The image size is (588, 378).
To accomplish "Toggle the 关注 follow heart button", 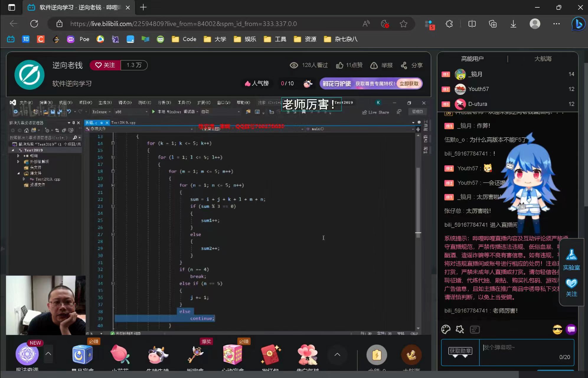I will [x=105, y=65].
